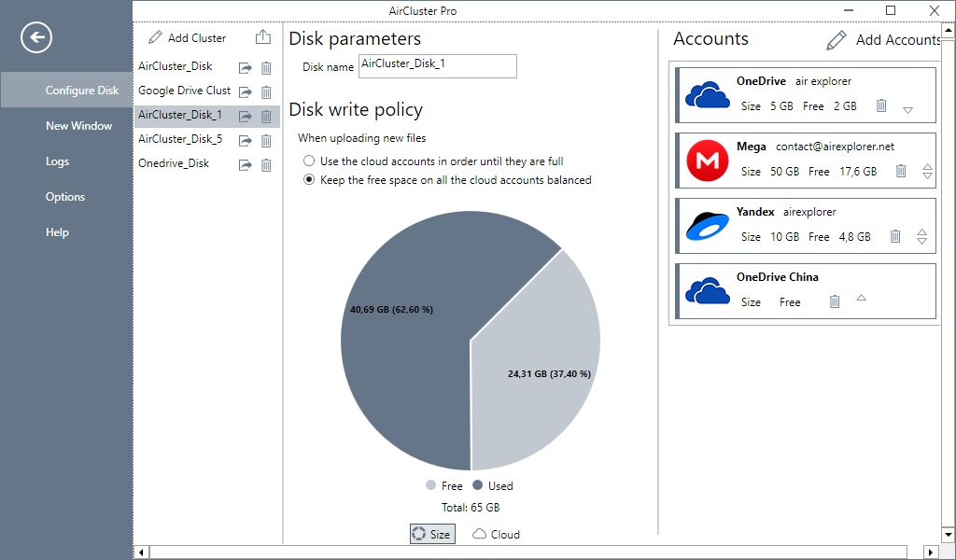Delete the Google Drive Clust cluster

tap(266, 92)
